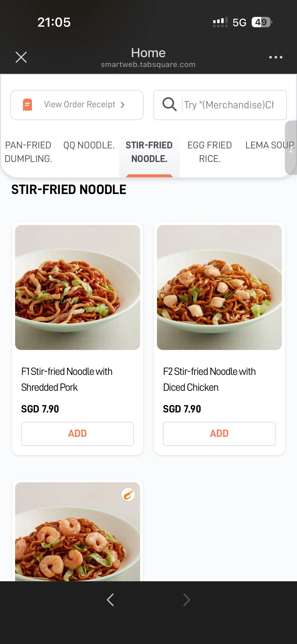Viewport: 297px width, 644px height.
Task: Expand the View Order Receipt chevron
Action: (x=123, y=105)
